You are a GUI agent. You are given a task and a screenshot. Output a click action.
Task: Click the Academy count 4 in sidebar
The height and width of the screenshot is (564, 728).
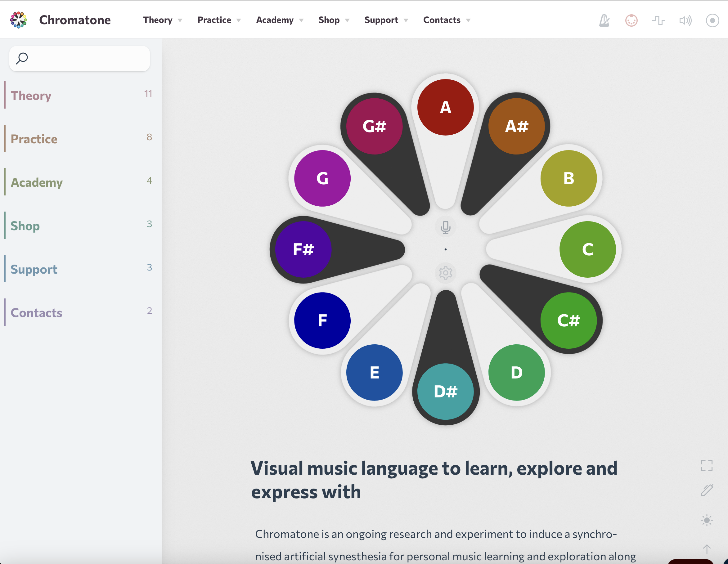(149, 180)
